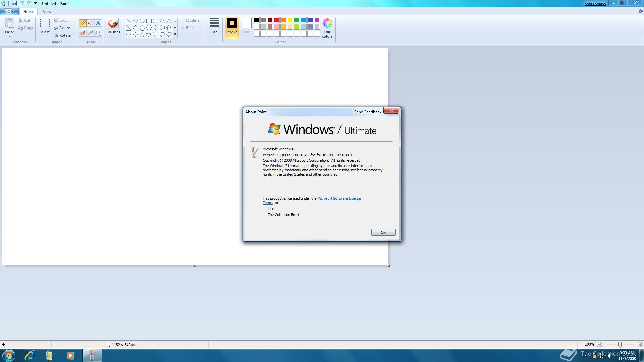Choose the Curve shape
The image size is (644, 362).
pyautogui.click(x=136, y=21)
